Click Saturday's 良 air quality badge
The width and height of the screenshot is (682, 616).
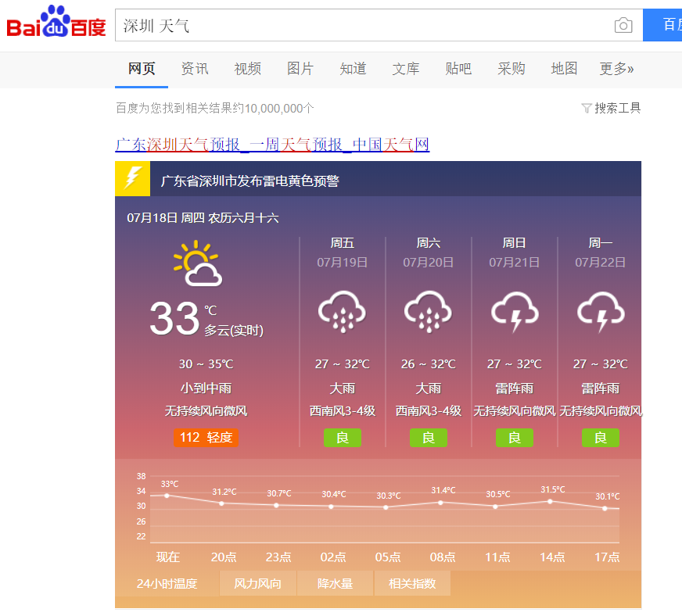point(429,437)
